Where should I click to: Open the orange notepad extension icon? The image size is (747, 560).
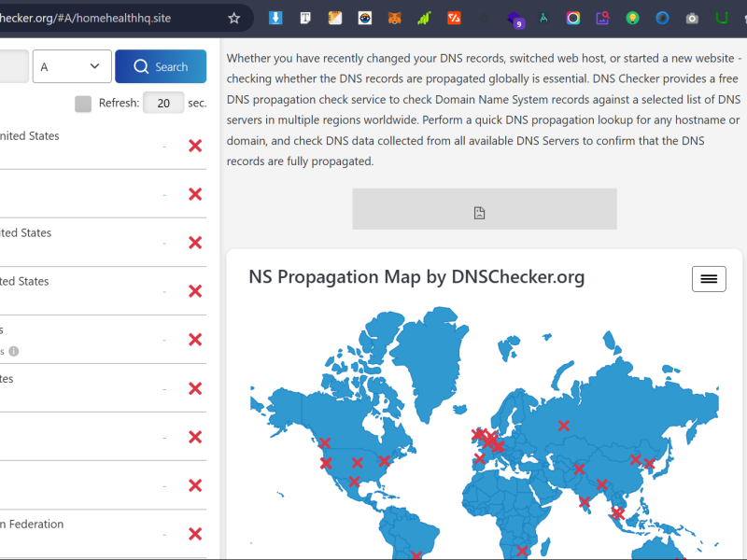point(335,18)
